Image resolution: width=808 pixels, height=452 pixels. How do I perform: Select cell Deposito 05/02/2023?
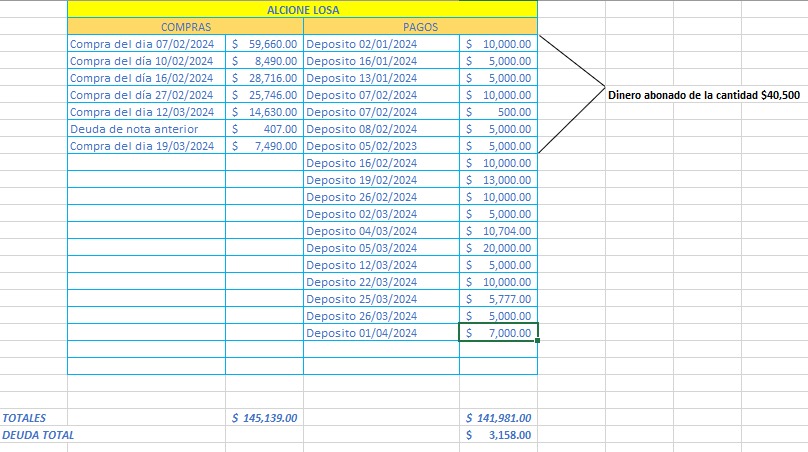[381, 146]
